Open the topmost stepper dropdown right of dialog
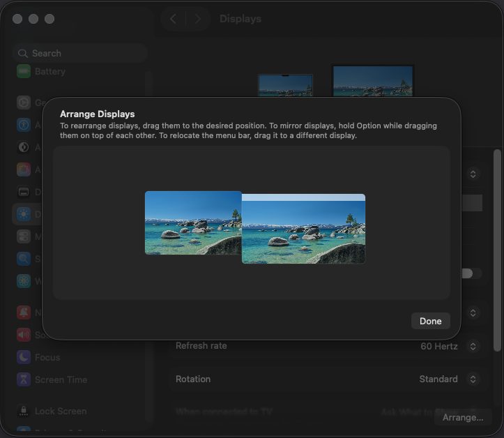The height and width of the screenshot is (438, 504). [x=473, y=174]
